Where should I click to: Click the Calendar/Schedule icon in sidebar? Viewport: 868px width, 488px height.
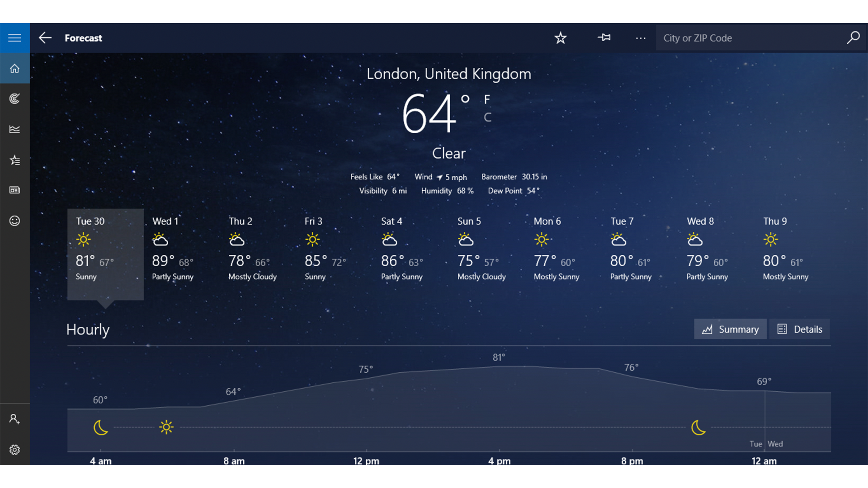[x=14, y=190]
